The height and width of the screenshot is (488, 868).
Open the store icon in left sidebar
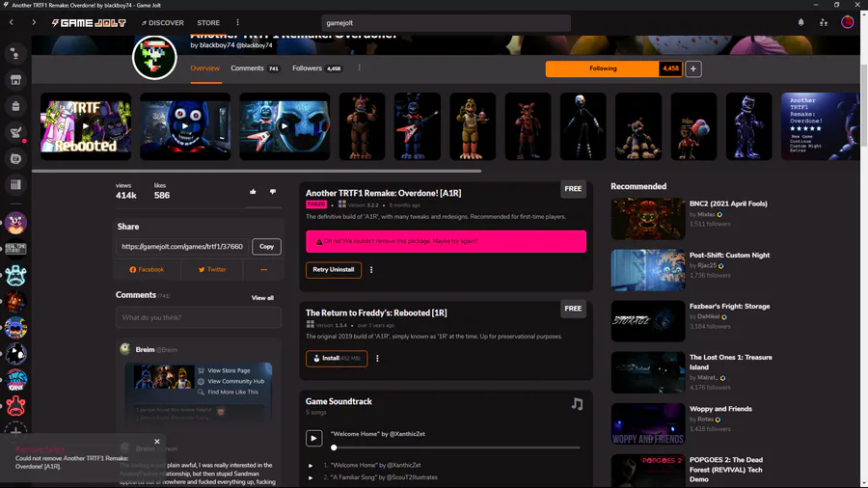pyautogui.click(x=15, y=80)
